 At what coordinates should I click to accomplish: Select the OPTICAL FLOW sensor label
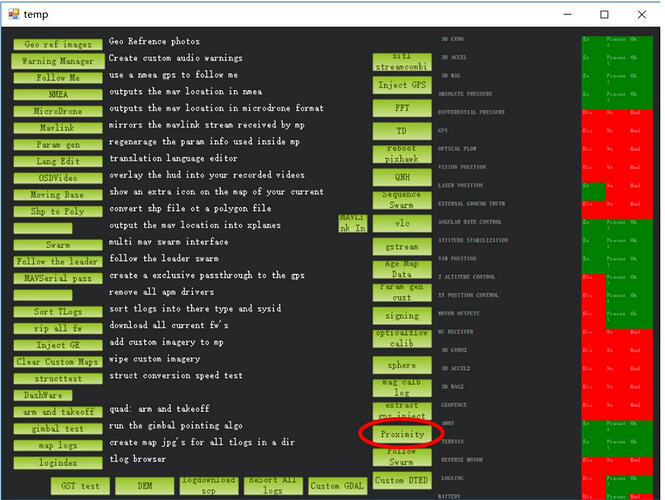457,149
